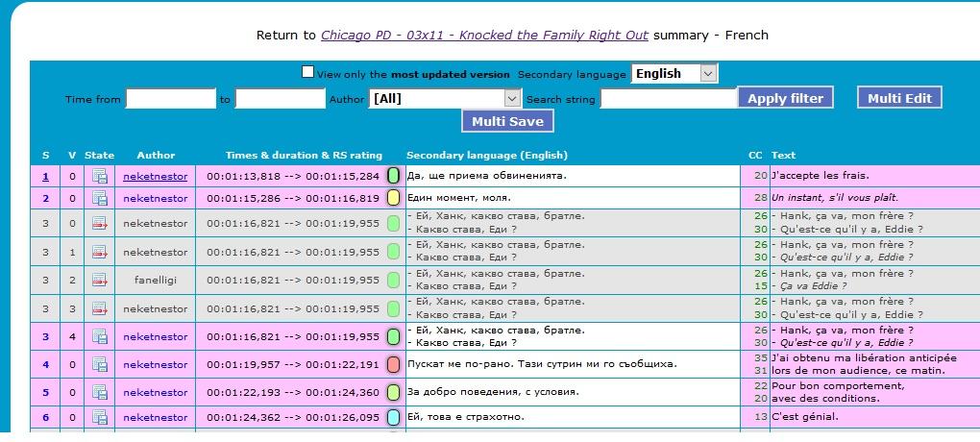Expand the Author filter dropdown set to [All]
The width and height of the screenshot is (980, 442).
click(444, 98)
